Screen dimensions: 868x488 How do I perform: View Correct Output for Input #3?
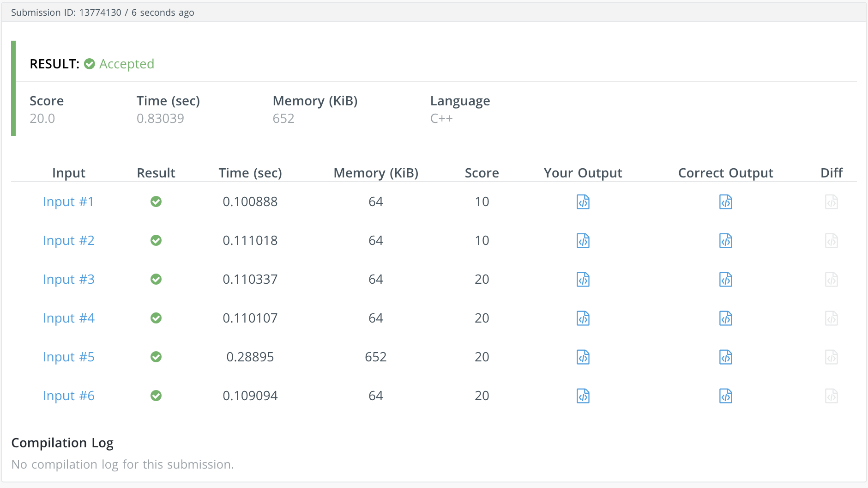tap(725, 280)
